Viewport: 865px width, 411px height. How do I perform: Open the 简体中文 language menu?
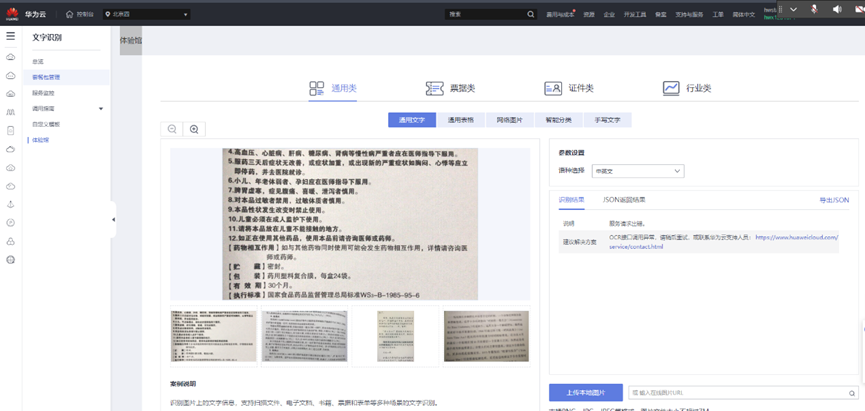(744, 15)
